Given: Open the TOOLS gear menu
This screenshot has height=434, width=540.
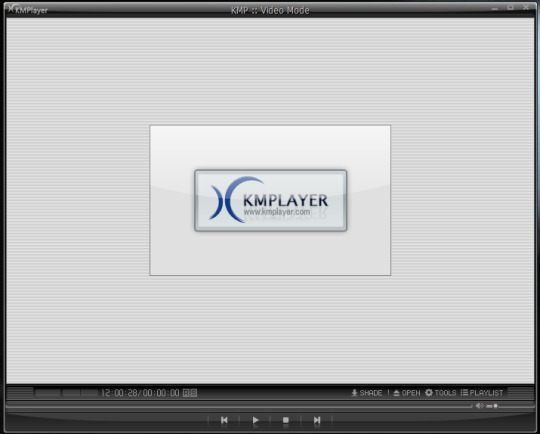Looking at the screenshot, I should tap(440, 393).
